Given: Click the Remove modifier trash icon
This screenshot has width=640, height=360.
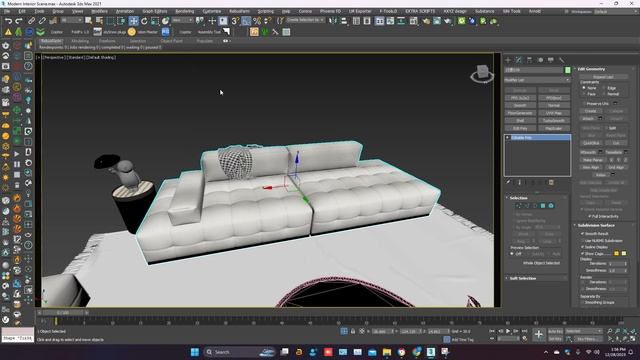Looking at the screenshot, I should pyautogui.click(x=551, y=182).
